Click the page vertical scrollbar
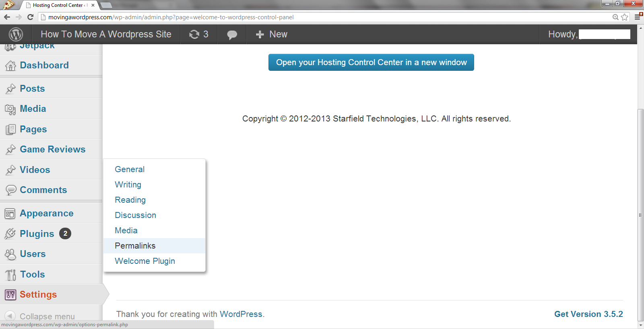Screen dimensions: 644x329 click(x=641, y=215)
